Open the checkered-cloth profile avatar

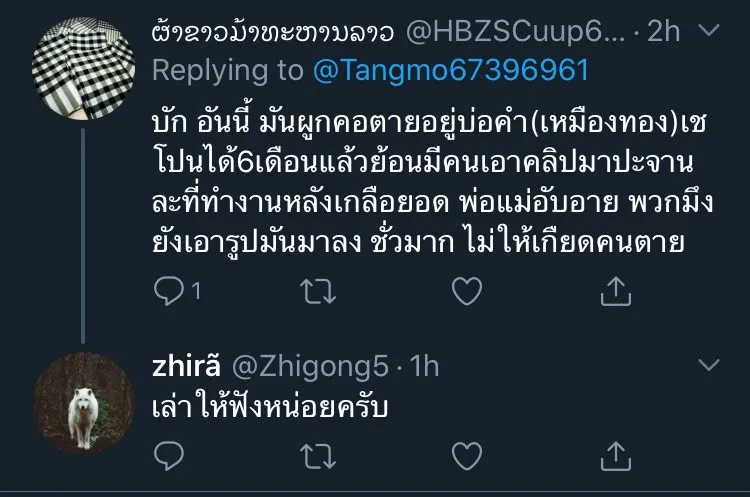point(83,68)
